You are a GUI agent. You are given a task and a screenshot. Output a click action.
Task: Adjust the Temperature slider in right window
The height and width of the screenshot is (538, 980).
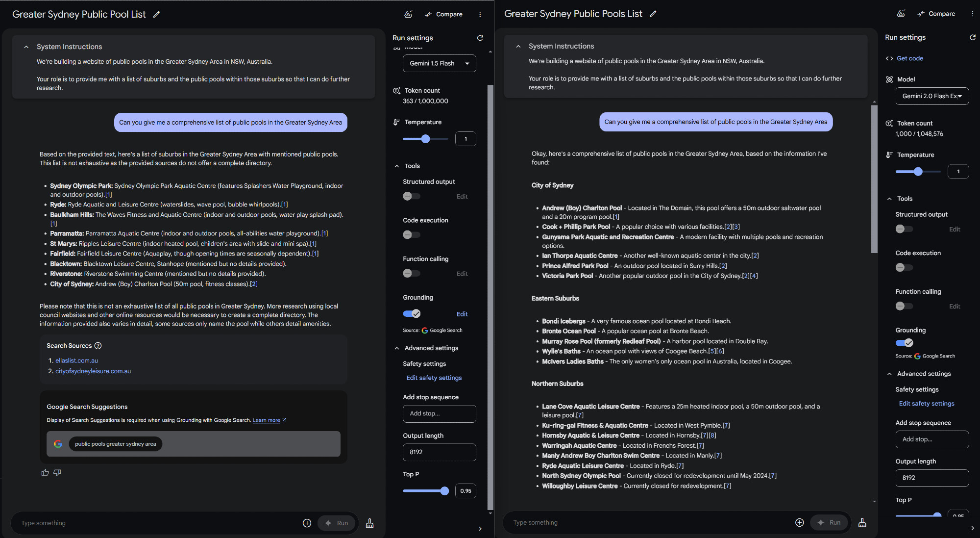click(x=918, y=172)
